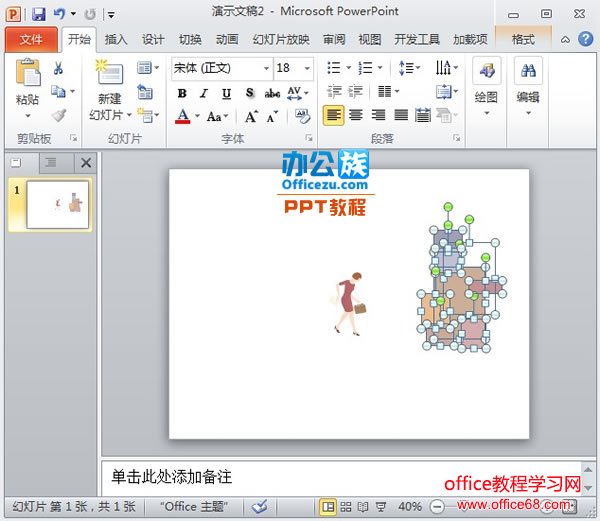Image resolution: width=600 pixels, height=521 pixels.
Task: Clear all formatting eraser icon
Action: point(302,116)
